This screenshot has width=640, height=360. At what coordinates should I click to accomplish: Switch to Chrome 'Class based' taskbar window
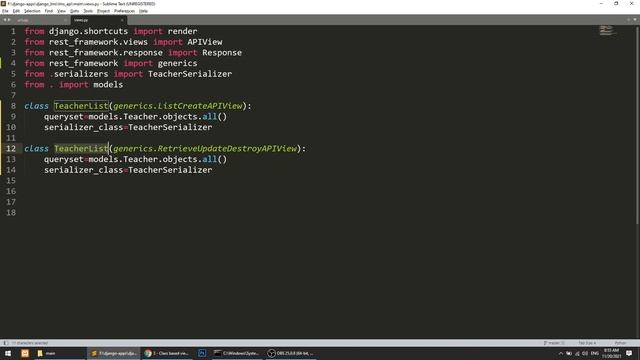pyautogui.click(x=167, y=353)
